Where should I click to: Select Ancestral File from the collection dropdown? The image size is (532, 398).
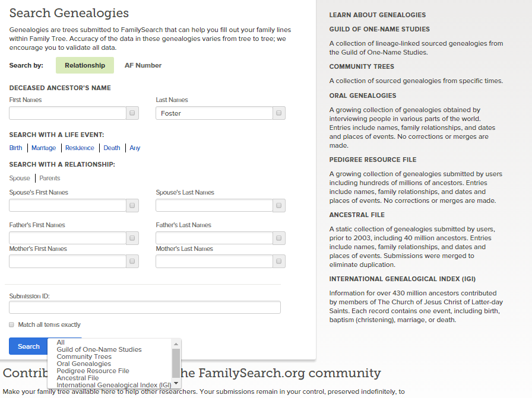pos(79,378)
